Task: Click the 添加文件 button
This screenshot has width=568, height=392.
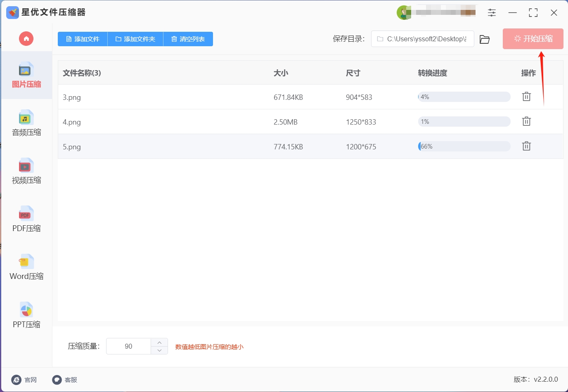Action: pyautogui.click(x=83, y=39)
